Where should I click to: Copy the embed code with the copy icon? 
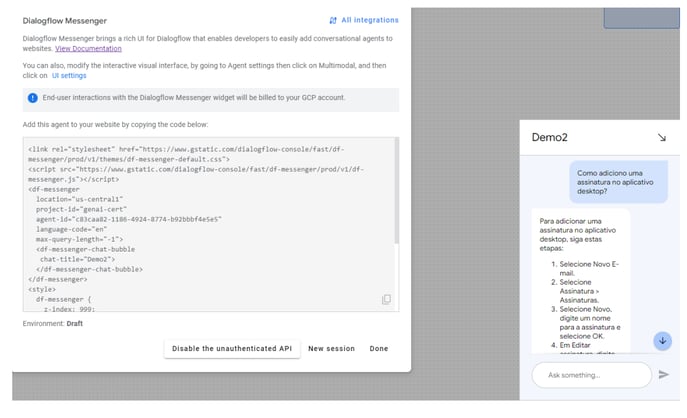[x=386, y=299]
